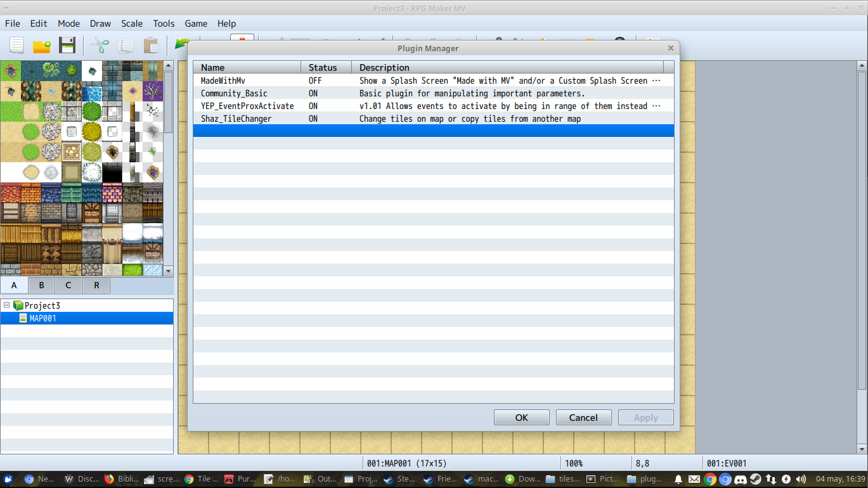Click the 100% zoom status field
The width and height of the screenshot is (868, 488).
pos(574,463)
